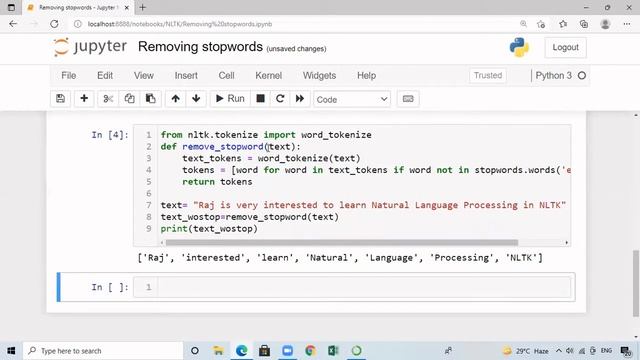Open the browser settings ellipsis menu
The image size is (640, 360).
(x=627, y=24)
